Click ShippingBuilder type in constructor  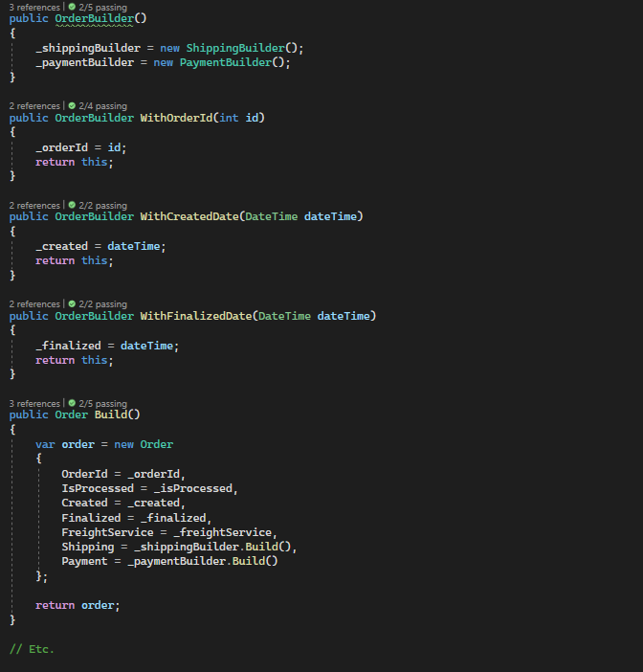click(235, 48)
